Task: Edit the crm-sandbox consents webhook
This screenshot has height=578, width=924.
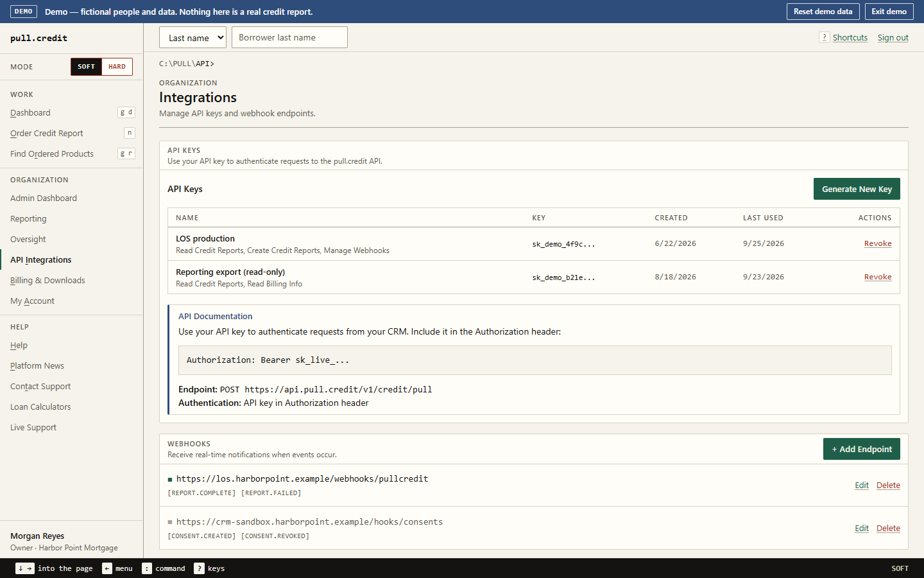Action: pos(862,529)
